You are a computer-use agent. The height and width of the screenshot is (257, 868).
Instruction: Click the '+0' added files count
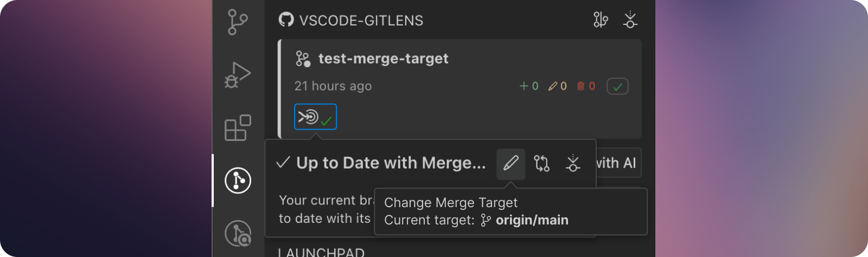pyautogui.click(x=529, y=86)
